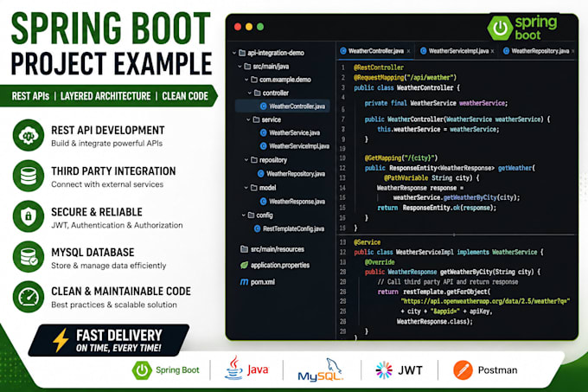The height and width of the screenshot is (392, 588).
Task: Click the @Service annotation in lower pane
Action: point(367,242)
